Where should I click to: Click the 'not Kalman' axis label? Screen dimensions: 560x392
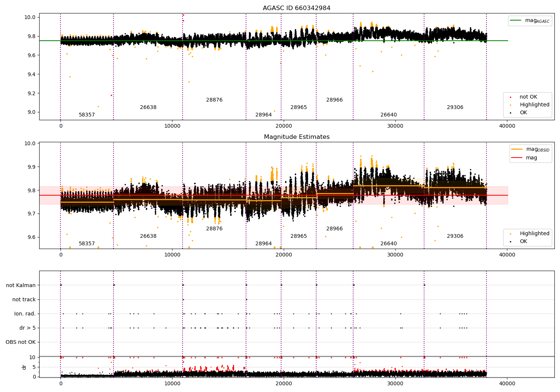click(x=21, y=286)
